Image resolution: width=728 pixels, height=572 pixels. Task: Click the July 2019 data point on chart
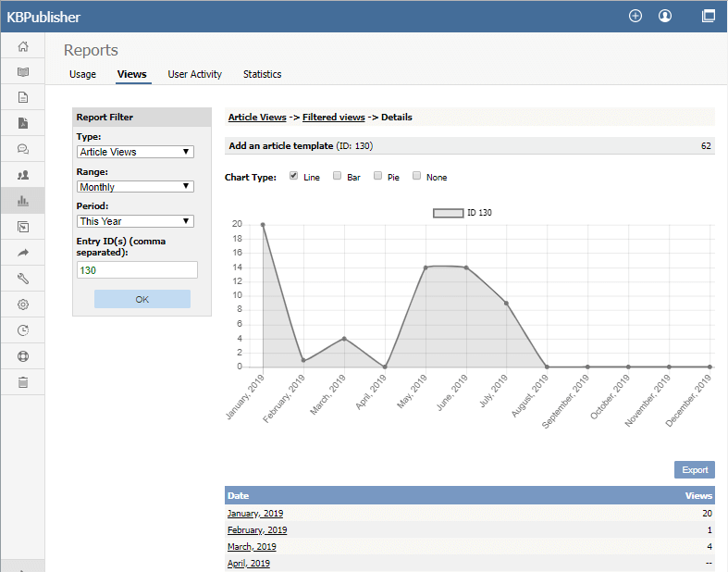(x=507, y=303)
